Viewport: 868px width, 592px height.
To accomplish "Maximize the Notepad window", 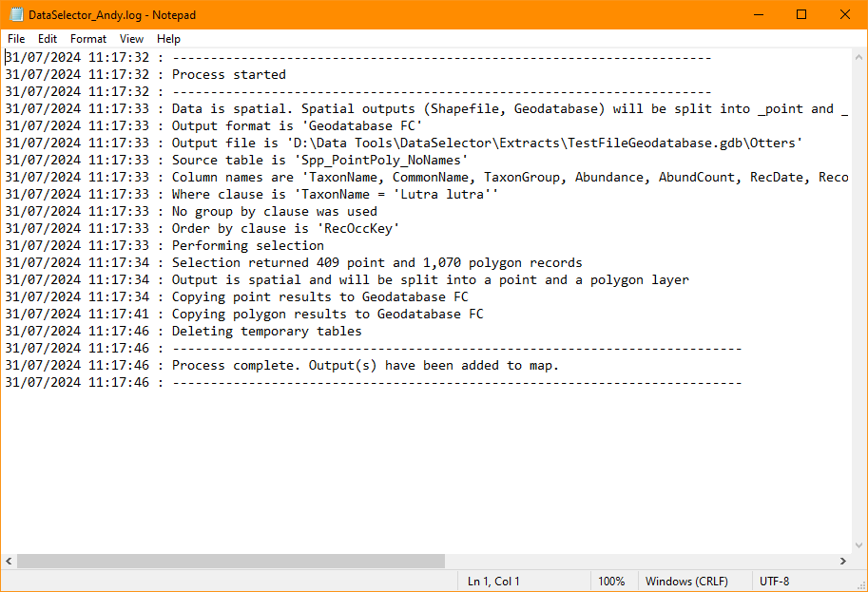I will click(801, 14).
